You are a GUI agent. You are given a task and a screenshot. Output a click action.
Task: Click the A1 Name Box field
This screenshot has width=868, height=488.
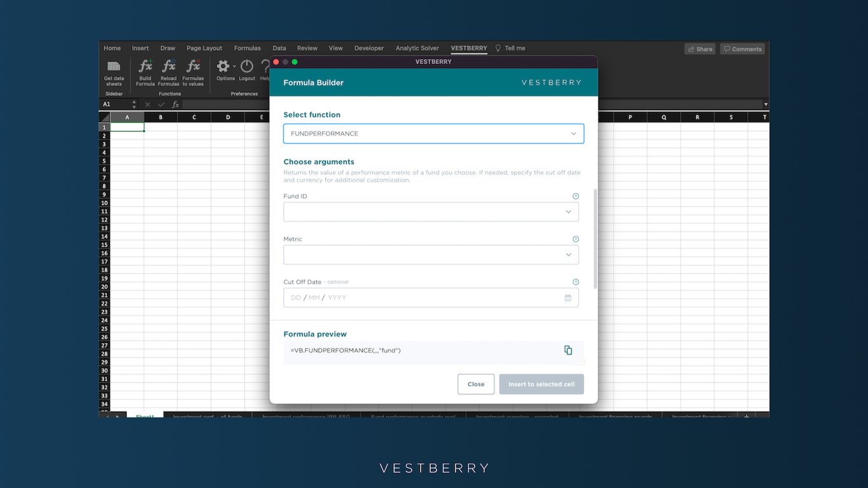coord(114,104)
